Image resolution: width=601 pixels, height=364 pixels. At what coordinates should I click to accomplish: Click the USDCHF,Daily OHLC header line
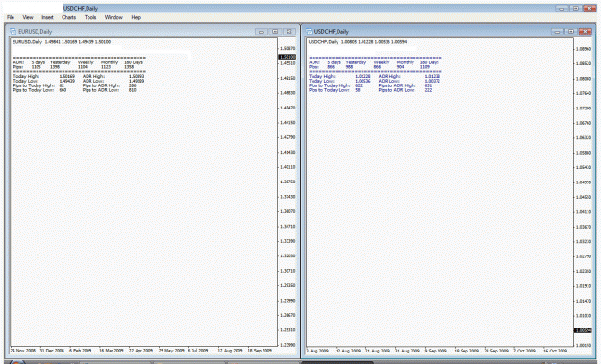(x=357, y=42)
